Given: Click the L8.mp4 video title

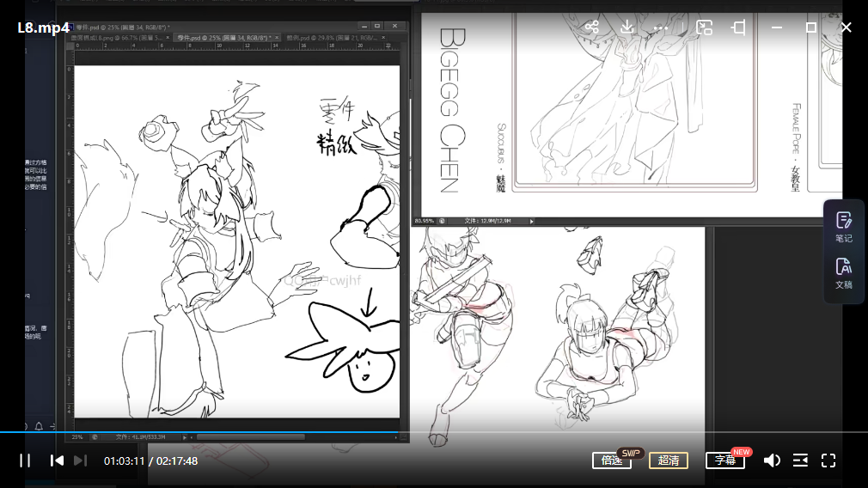Looking at the screenshot, I should click(x=43, y=27).
